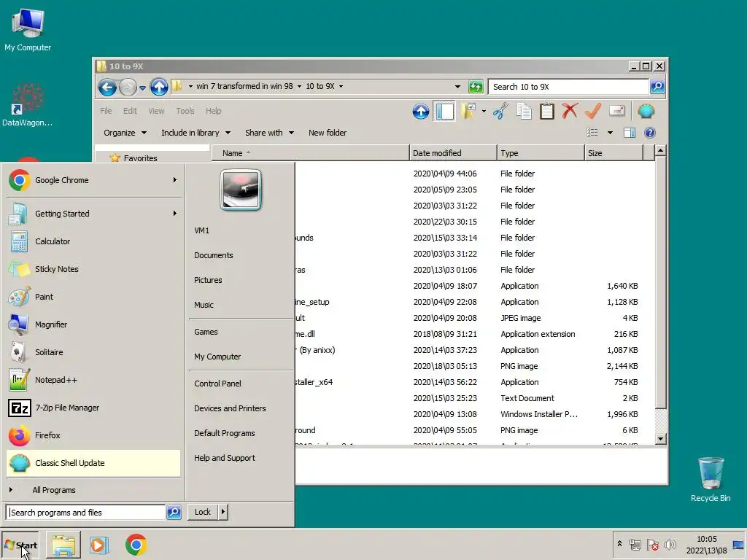Viewport: 747px width, 560px height.
Task: Click the blue Help question mark icon
Action: coord(650,133)
